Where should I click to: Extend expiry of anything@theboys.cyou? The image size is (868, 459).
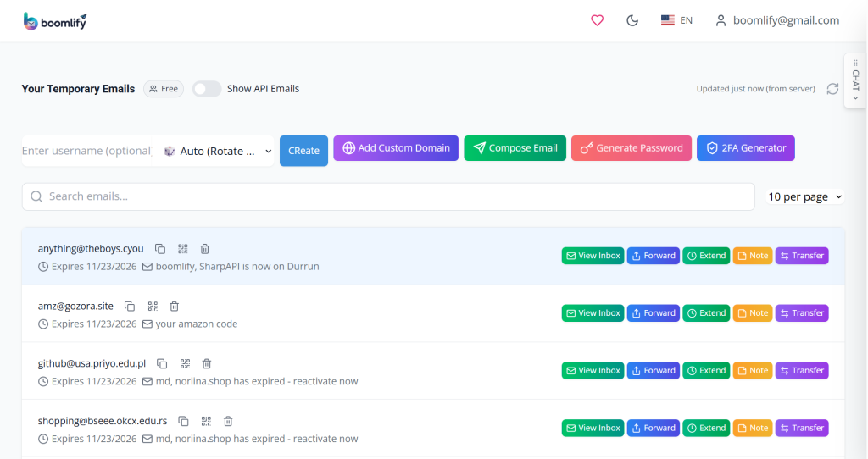pyautogui.click(x=706, y=256)
